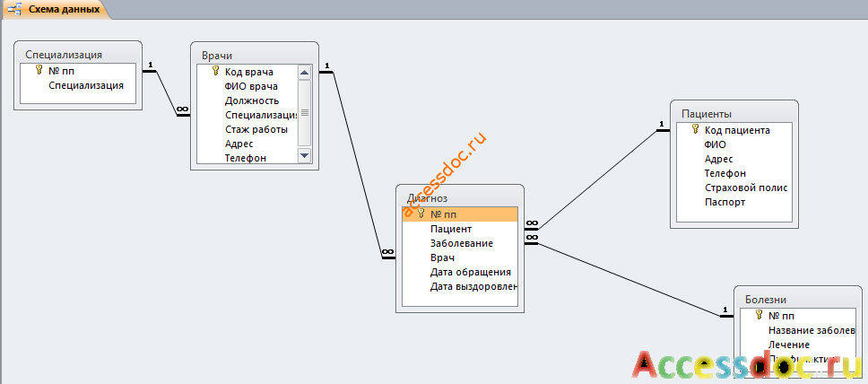Viewport: 868px width, 384px height.
Task: Click relationship line between Специализация and Врачи
Action: pyautogui.click(x=167, y=93)
